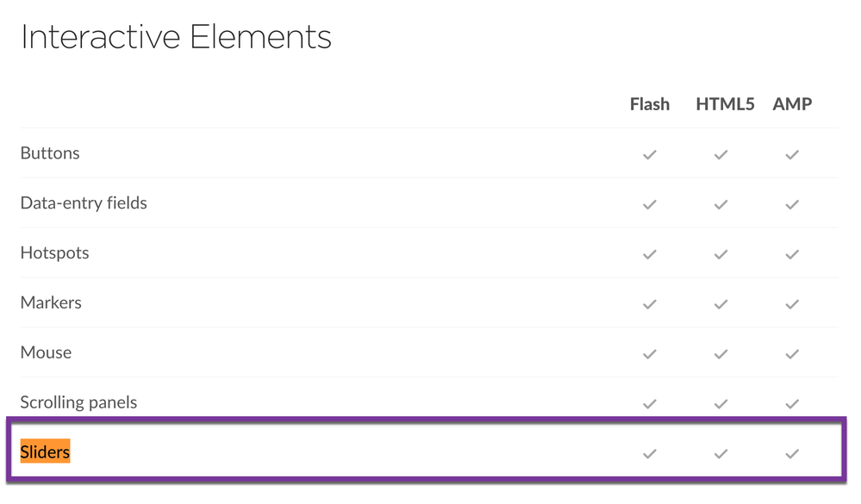
Task: Click the AMP checkmark for Buttons
Action: 792,155
